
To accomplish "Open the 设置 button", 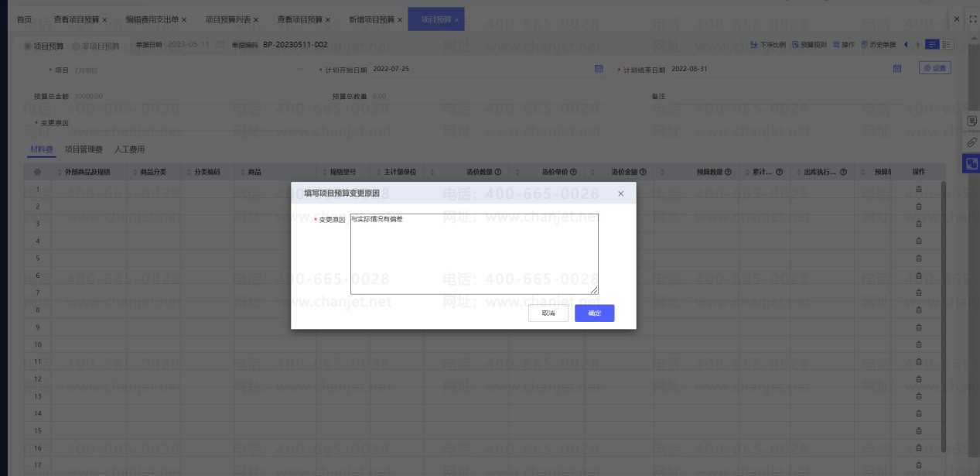I will pyautogui.click(x=935, y=68).
